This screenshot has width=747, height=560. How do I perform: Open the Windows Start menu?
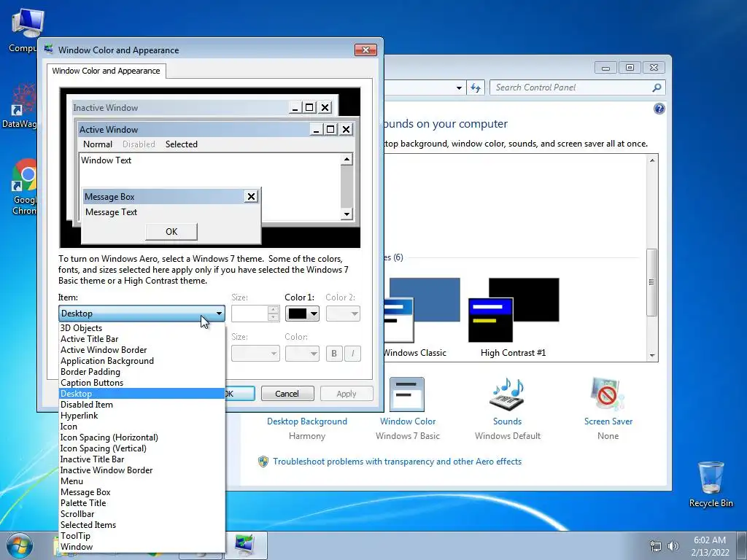(19, 546)
